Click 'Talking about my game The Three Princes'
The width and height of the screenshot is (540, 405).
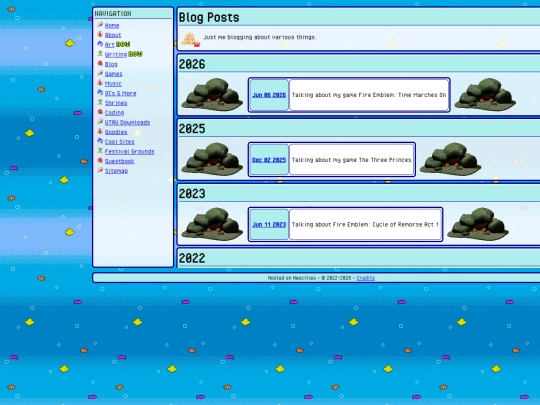351,160
